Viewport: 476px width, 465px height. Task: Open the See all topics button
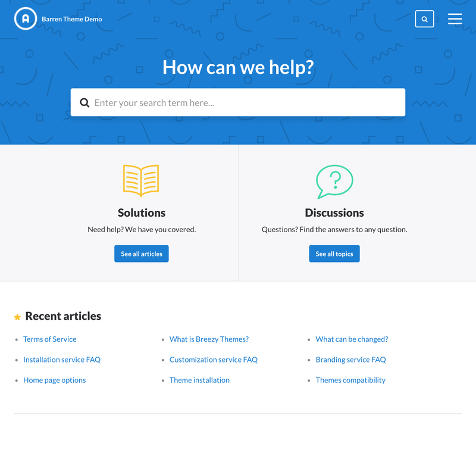(x=334, y=253)
